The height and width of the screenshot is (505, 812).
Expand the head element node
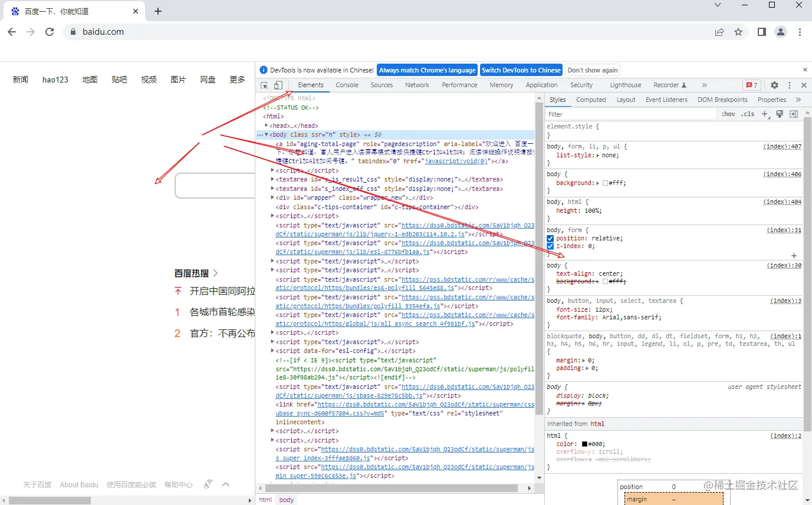[267, 126]
